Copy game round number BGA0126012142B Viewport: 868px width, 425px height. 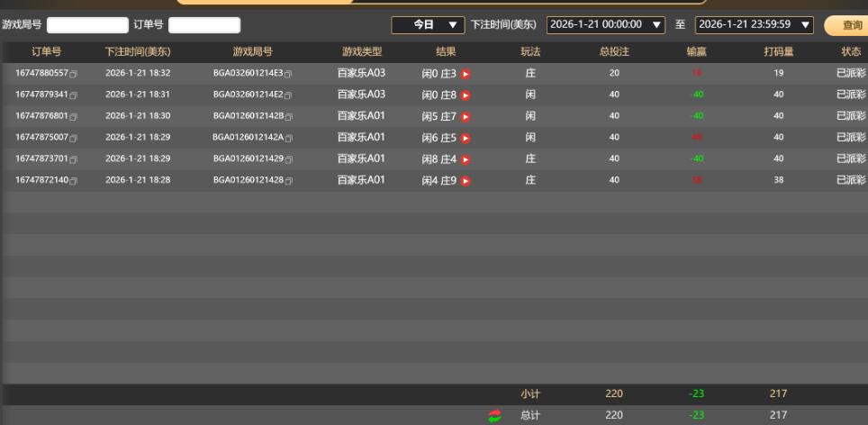coord(289,116)
